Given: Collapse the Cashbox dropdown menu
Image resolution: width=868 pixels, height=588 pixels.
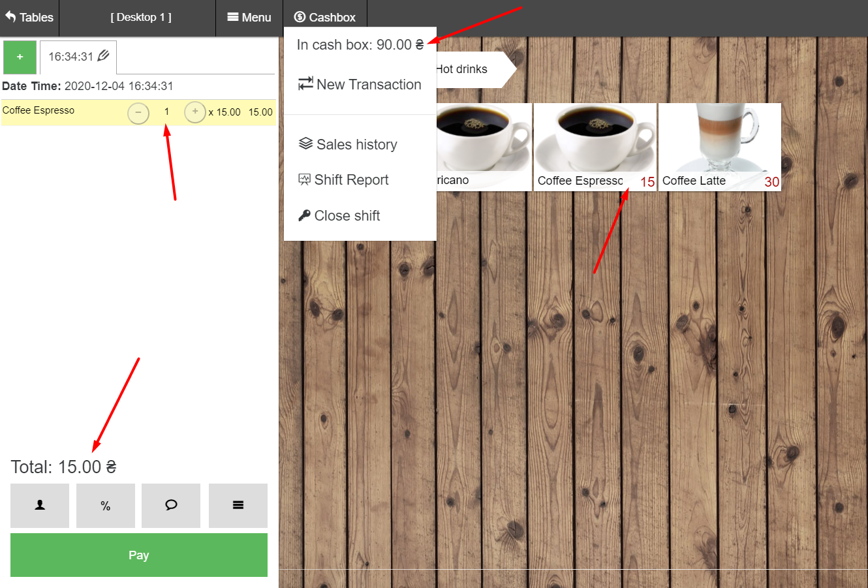Looking at the screenshot, I should [325, 18].
